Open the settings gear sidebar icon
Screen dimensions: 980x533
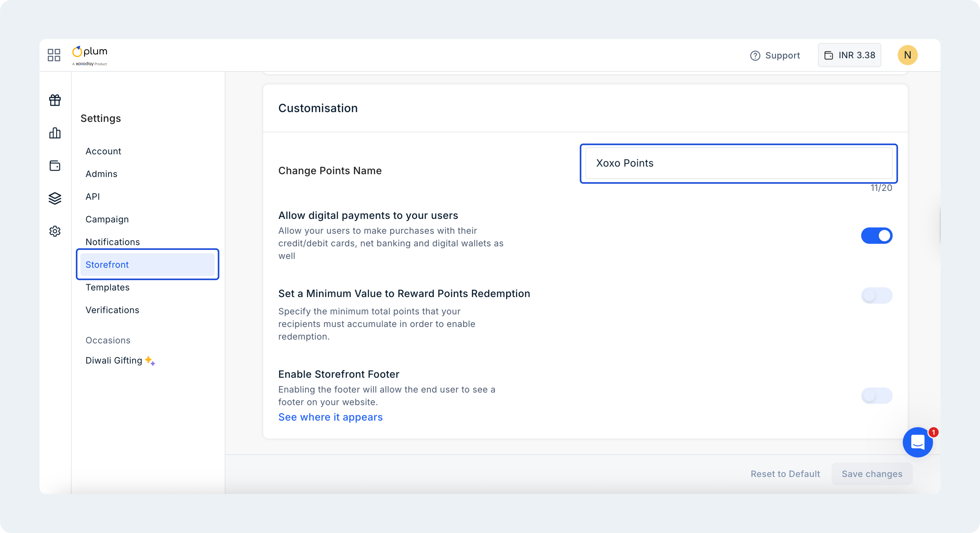55,231
